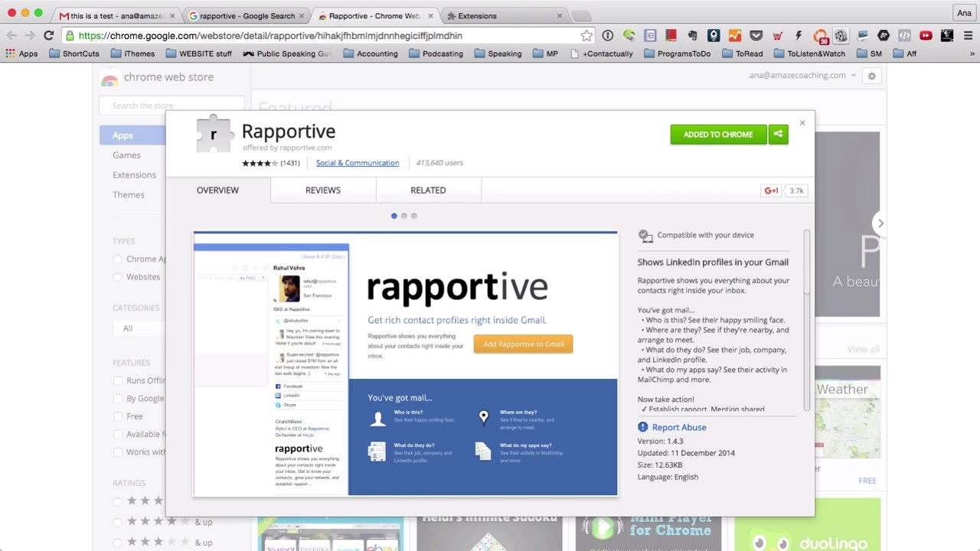980x551 pixels.
Task: Check the By Google filter
Action: (x=117, y=399)
